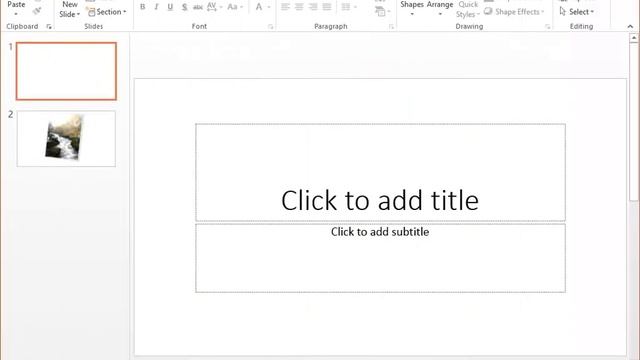
Task: Open the Drawing dialog launcher
Action: coord(547,27)
